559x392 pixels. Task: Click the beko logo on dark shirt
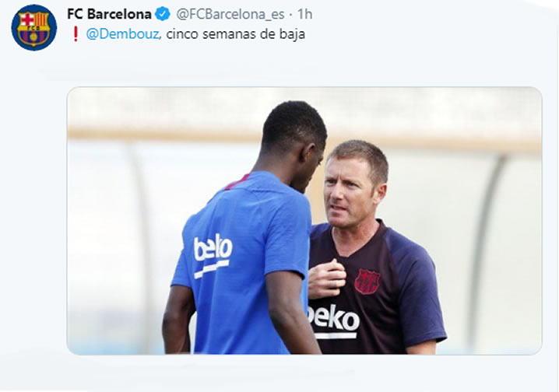(334, 321)
